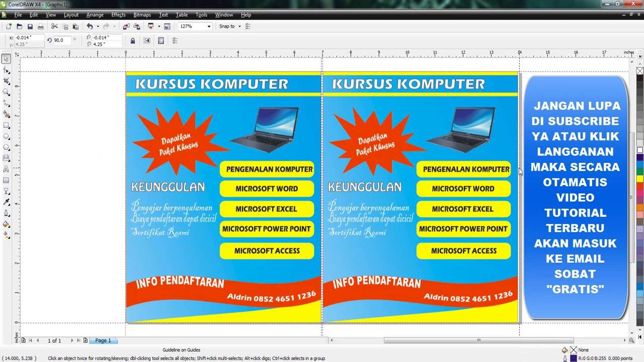Select the Ellipse tool
The width and height of the screenshot is (644, 362).
[x=6, y=136]
